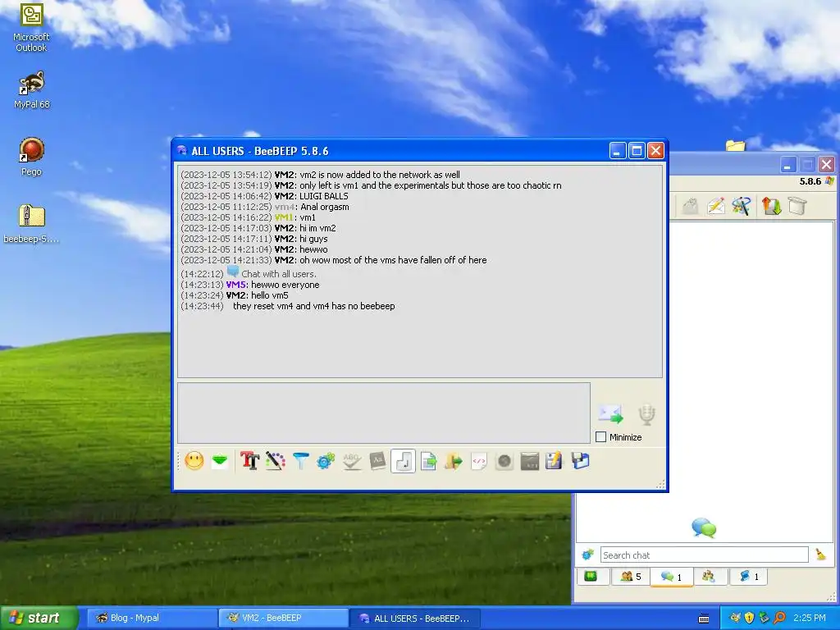This screenshot has height=630, width=840.
Task: Click the send folder arrow icon
Action: [453, 461]
